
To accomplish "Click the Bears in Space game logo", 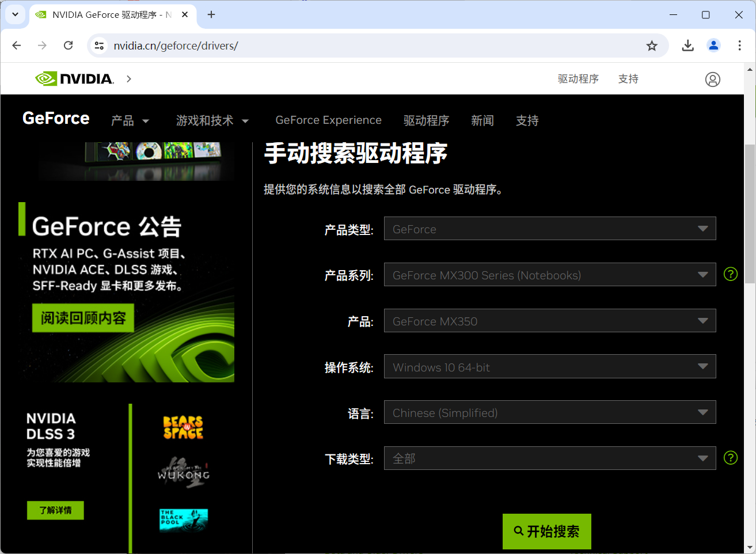I will 183,427.
